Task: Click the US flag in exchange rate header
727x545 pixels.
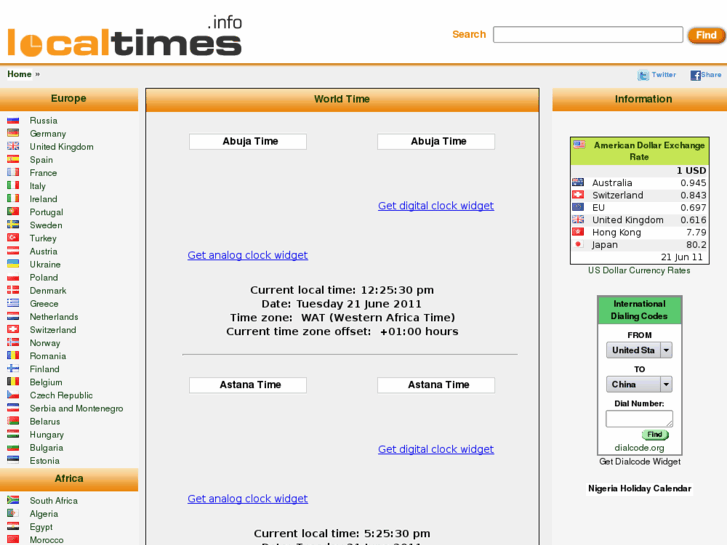Action: (579, 144)
